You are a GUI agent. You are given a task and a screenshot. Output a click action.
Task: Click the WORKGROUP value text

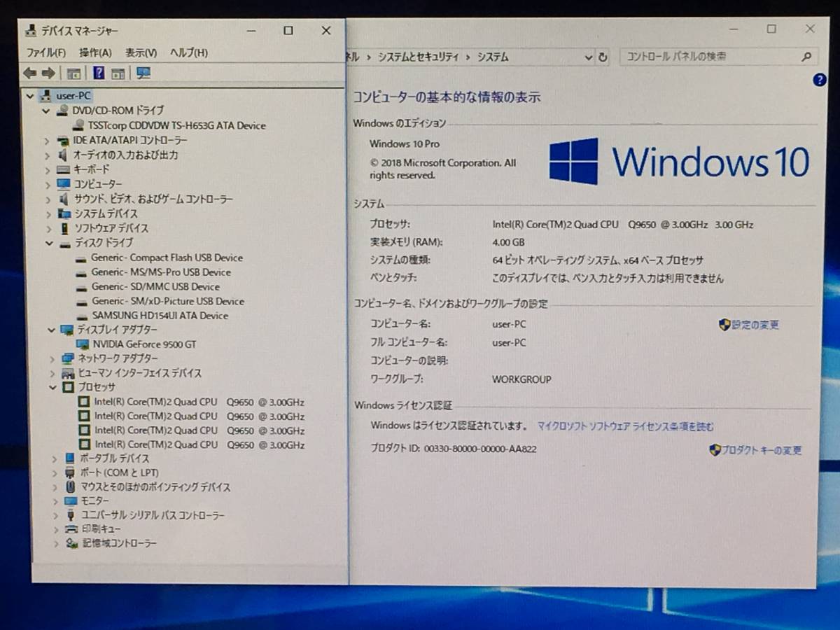521,379
